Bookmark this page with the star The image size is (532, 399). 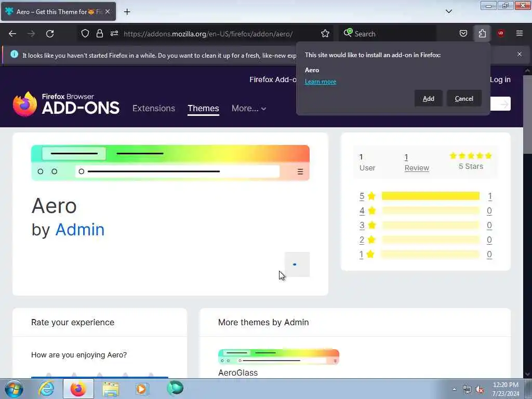coord(325,33)
